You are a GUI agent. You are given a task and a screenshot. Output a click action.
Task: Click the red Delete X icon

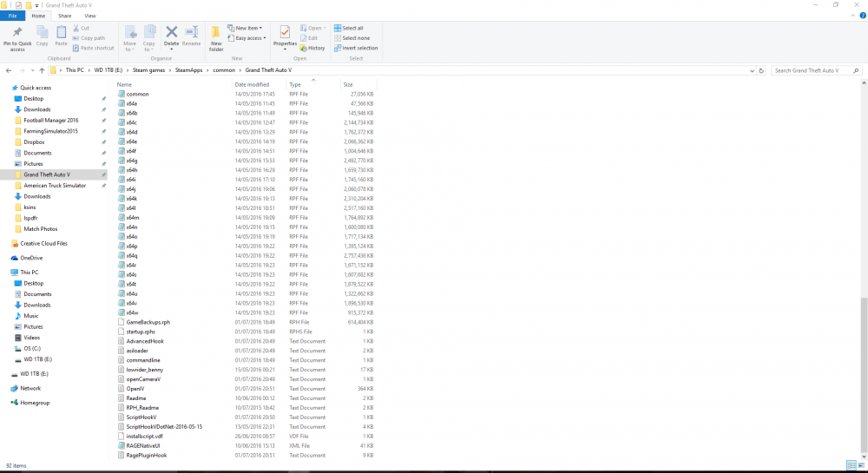point(172,32)
